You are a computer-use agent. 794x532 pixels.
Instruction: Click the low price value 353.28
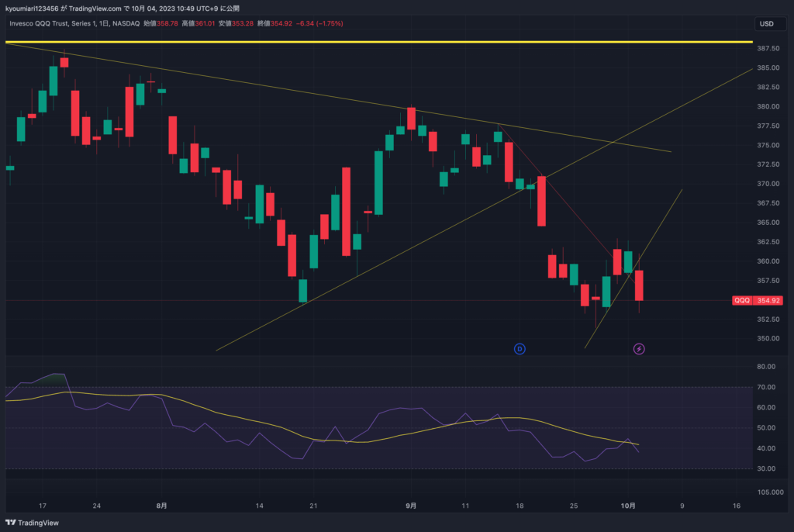[243, 23]
